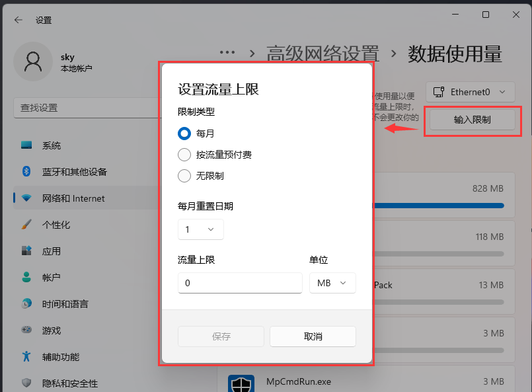Viewport: 532px width, 392px height.
Task: Cancel the data limit dialog with 取消
Action: pos(313,336)
